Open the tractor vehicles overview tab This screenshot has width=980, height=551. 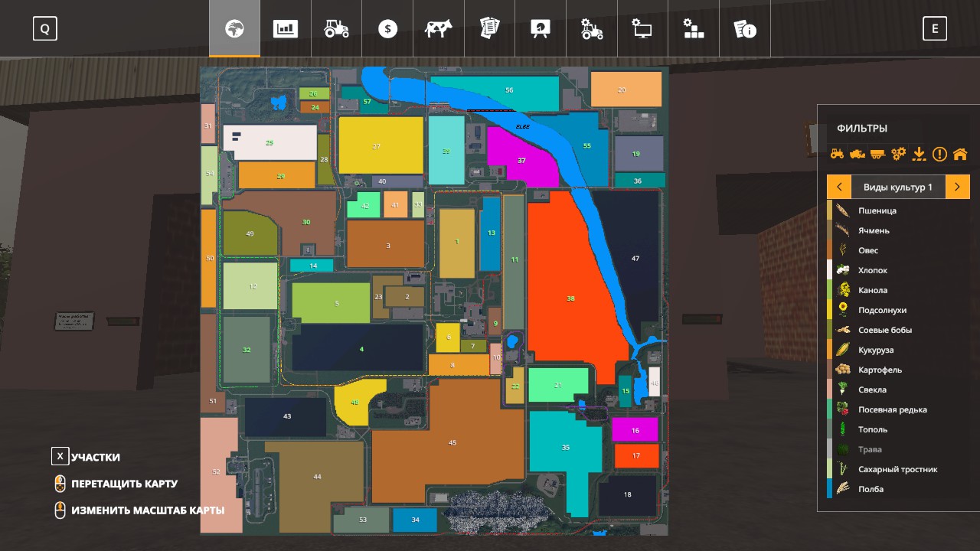336,29
